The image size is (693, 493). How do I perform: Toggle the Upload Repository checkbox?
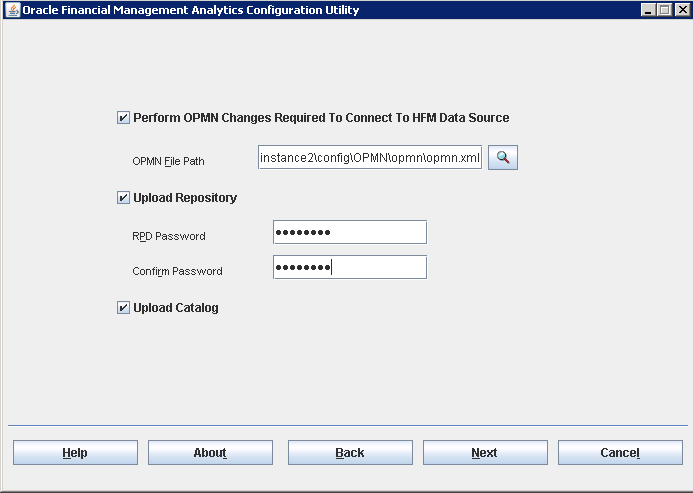pos(123,198)
